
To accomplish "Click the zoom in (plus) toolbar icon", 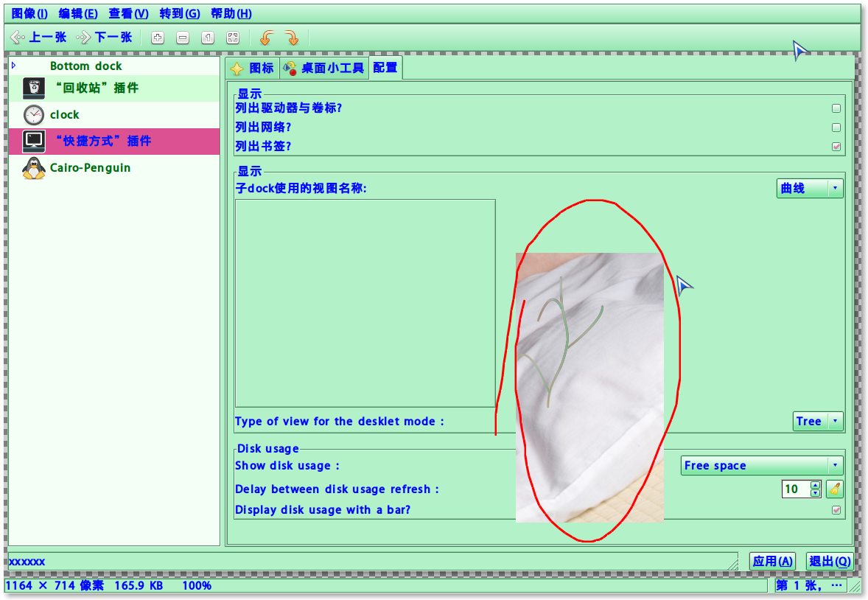I will click(x=158, y=38).
